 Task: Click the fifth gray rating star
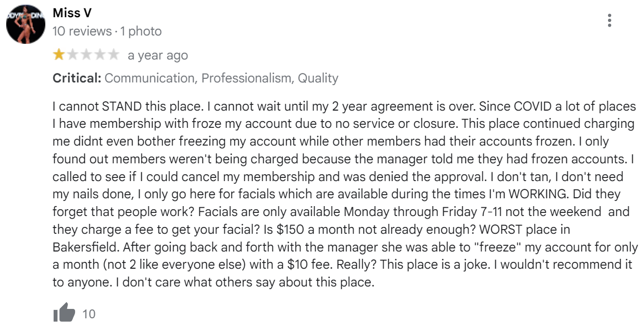click(x=114, y=55)
